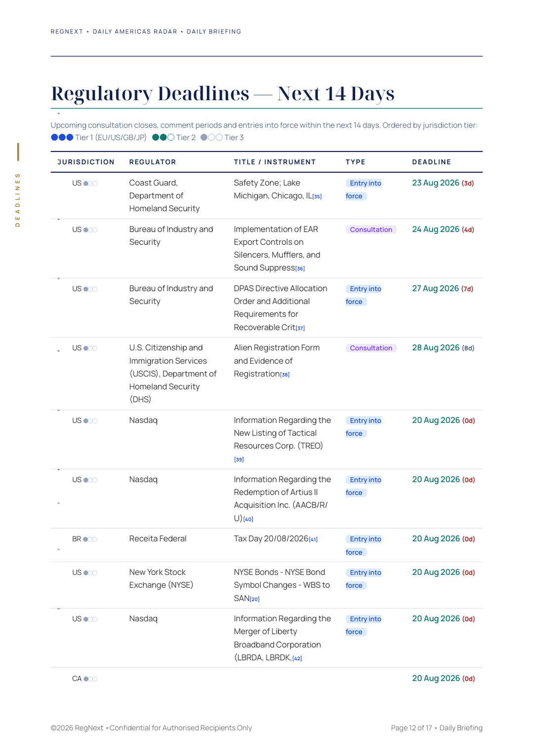Click the Tier 1 three-dot legend icon
534x756 pixels.
pyautogui.click(x=62, y=138)
